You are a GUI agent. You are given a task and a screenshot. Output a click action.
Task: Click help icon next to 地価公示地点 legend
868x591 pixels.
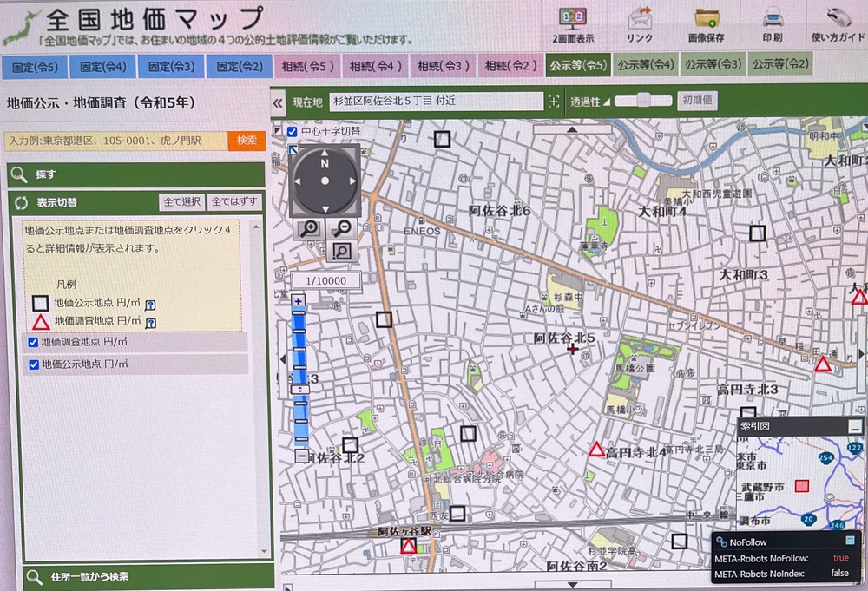pos(150,305)
